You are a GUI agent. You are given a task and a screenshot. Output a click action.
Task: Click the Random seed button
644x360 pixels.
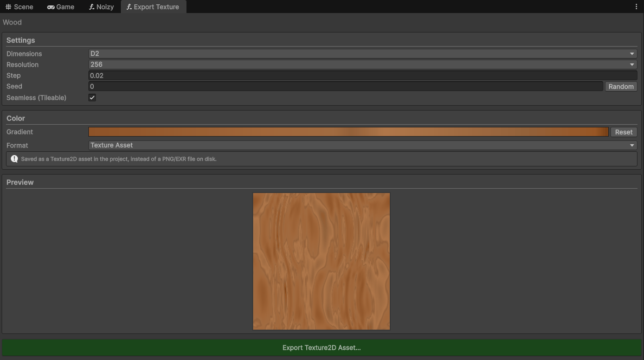(621, 86)
